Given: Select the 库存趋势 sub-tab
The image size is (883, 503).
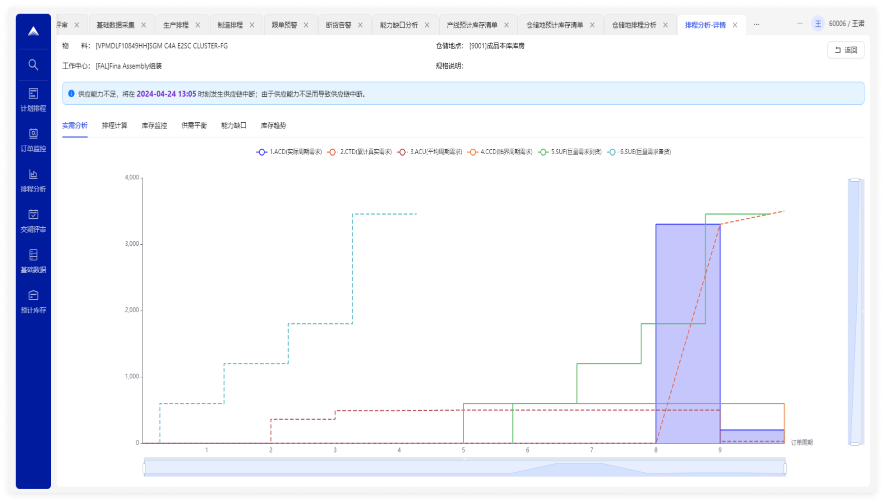Looking at the screenshot, I should [273, 125].
